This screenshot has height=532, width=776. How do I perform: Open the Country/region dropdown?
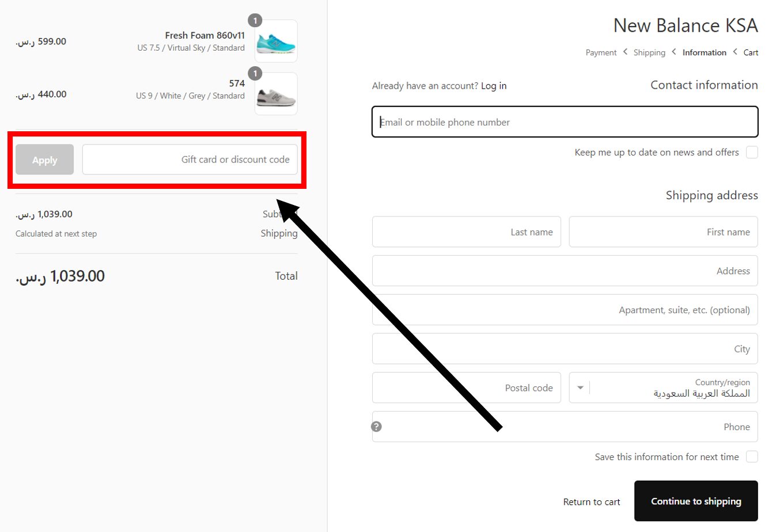point(663,387)
